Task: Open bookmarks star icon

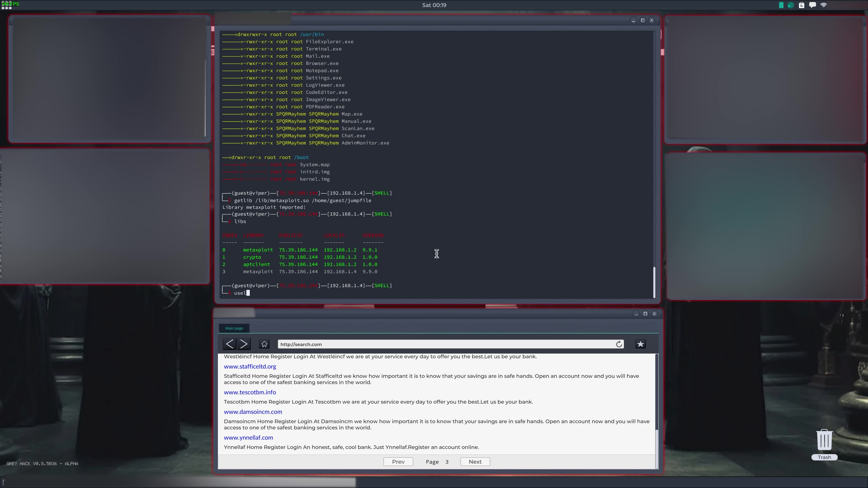Action: coord(640,344)
